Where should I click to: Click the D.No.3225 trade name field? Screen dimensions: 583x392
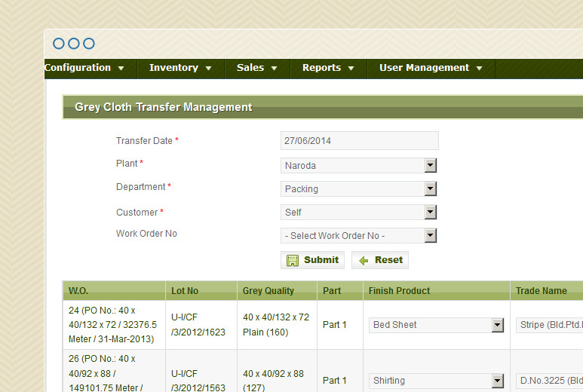[549, 381]
